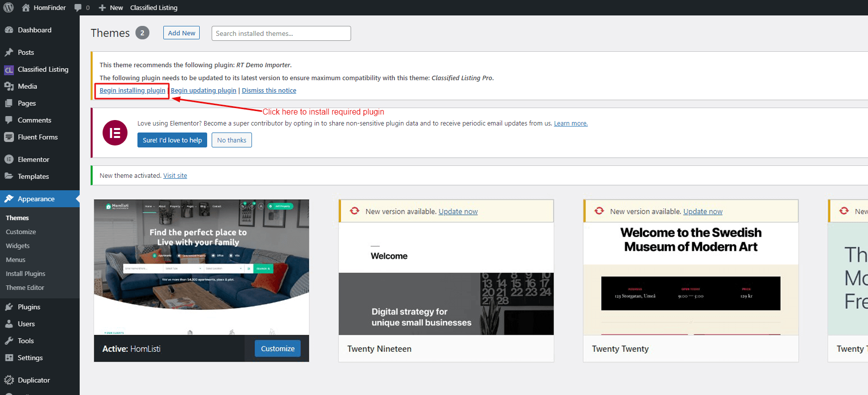Focus the Search installed themes field
868x395 pixels.
(x=281, y=33)
